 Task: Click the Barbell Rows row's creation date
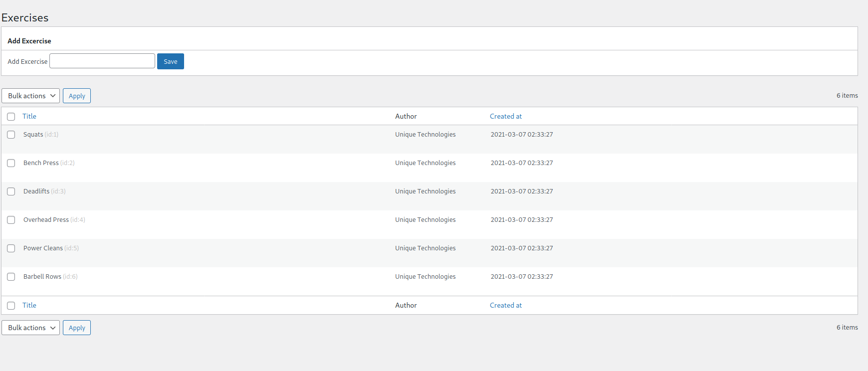click(522, 277)
